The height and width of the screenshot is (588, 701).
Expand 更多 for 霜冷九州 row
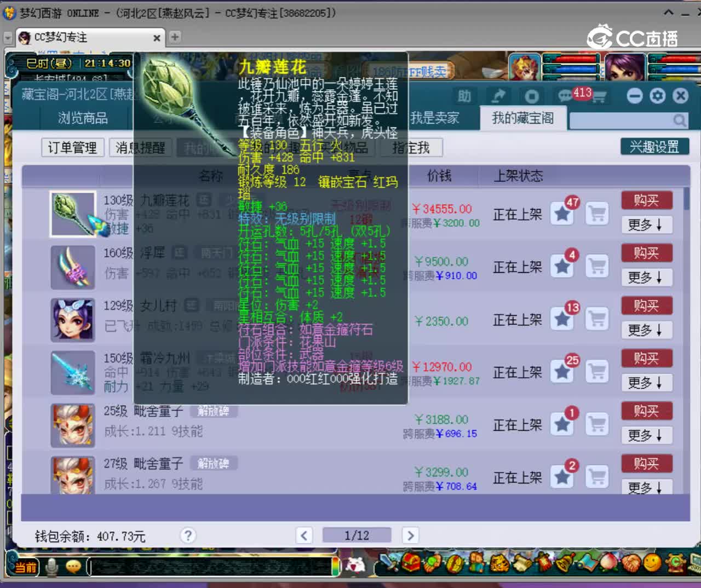click(x=647, y=382)
